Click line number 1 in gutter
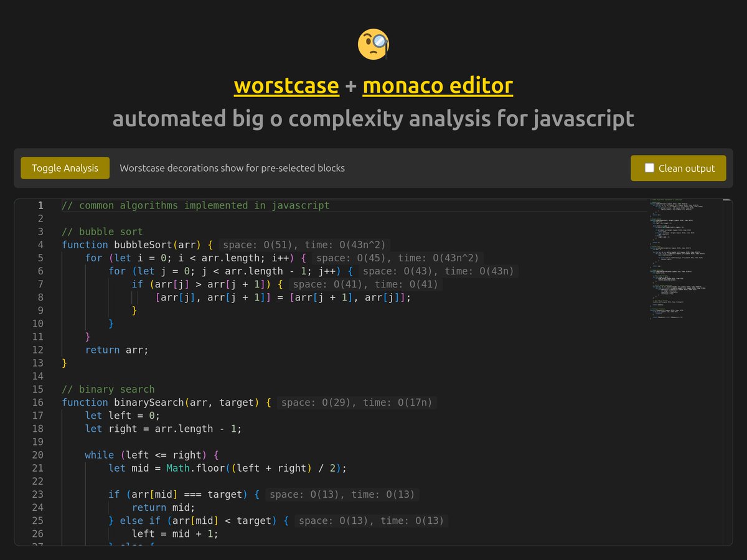Screen dimensions: 747x560 coord(40,205)
